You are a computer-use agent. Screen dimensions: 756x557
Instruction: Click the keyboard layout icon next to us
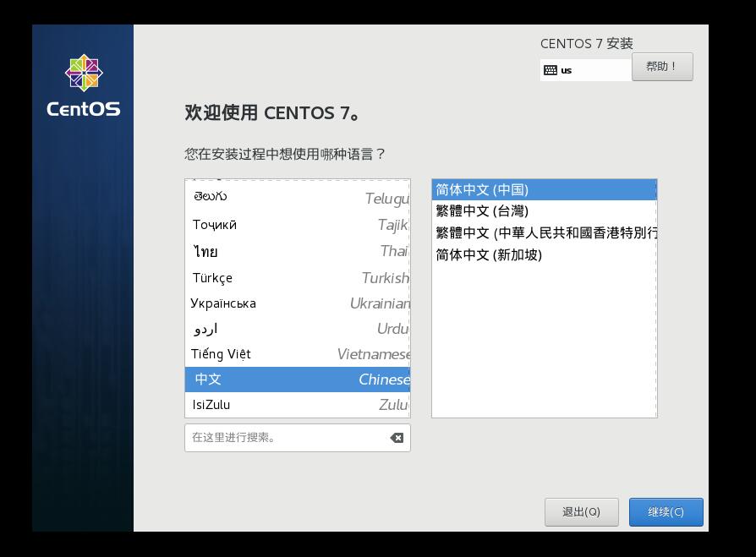551,70
